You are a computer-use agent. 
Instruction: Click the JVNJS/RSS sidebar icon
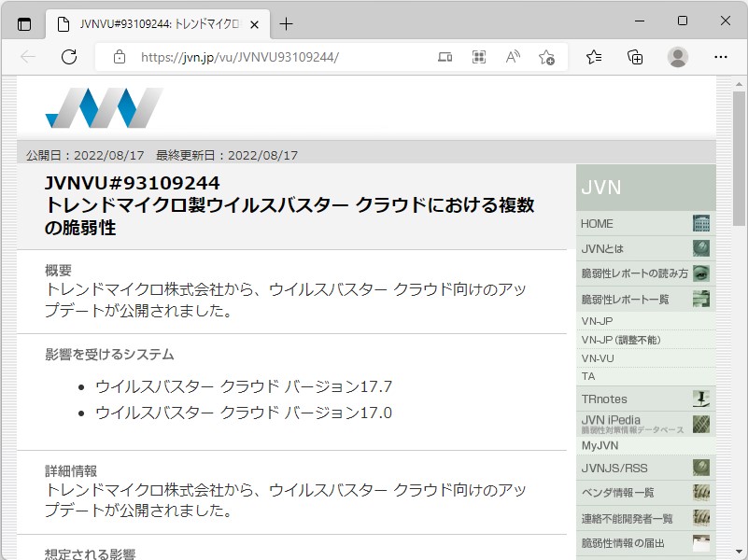[700, 467]
